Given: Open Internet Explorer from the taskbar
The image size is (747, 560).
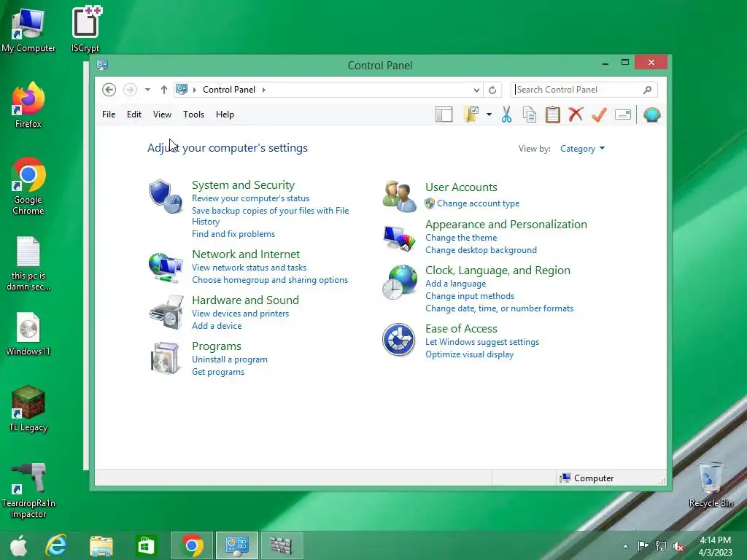Looking at the screenshot, I should 56,545.
